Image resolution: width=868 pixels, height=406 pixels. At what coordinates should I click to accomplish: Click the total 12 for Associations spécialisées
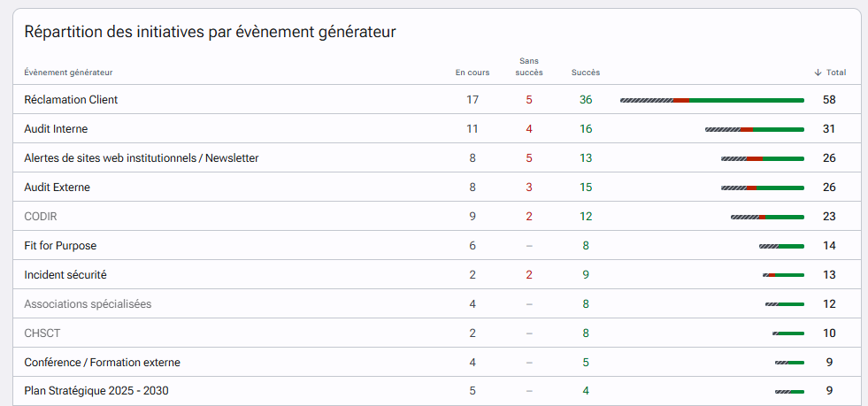click(x=829, y=304)
